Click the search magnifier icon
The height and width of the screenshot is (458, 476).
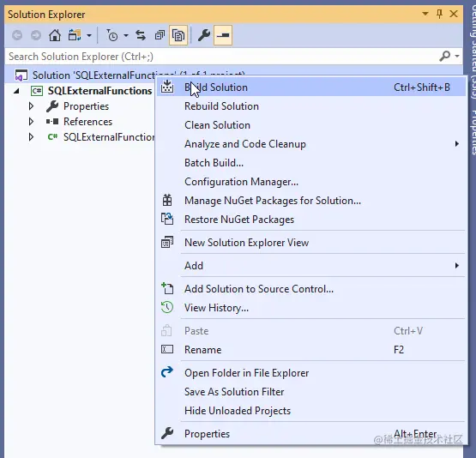pyautogui.click(x=445, y=56)
